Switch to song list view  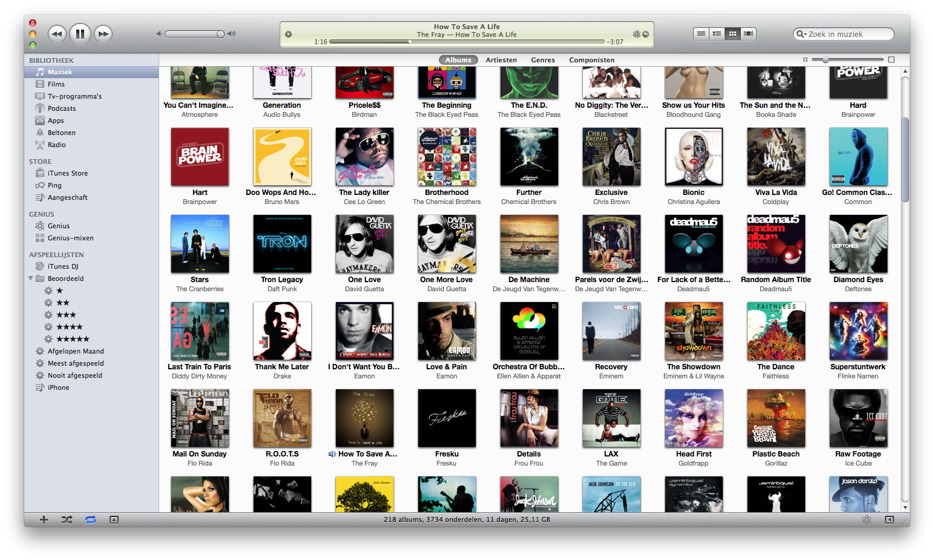701,34
